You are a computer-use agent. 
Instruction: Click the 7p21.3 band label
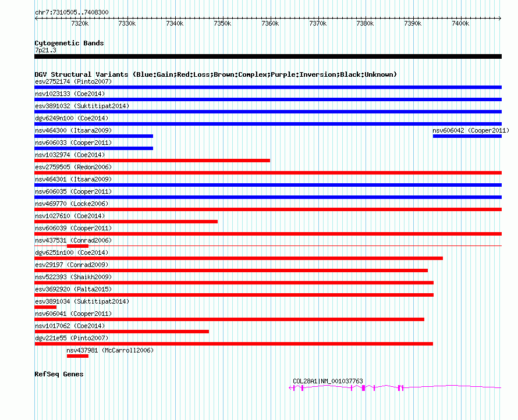point(45,50)
